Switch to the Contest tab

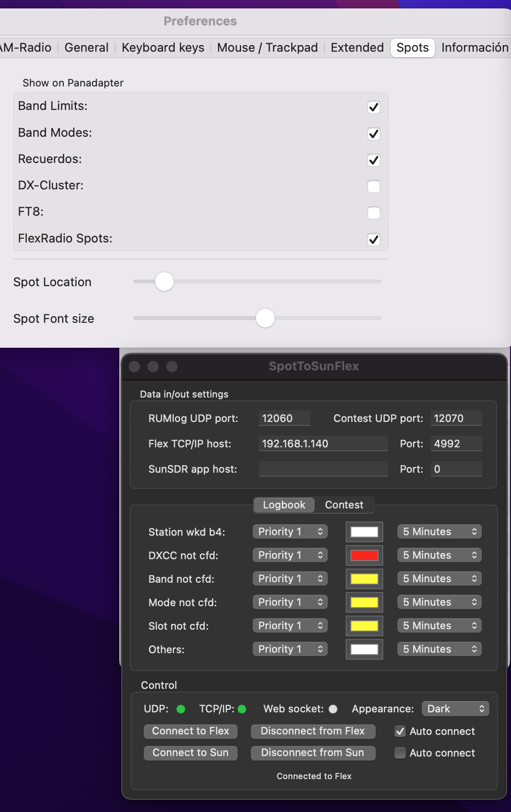344,505
